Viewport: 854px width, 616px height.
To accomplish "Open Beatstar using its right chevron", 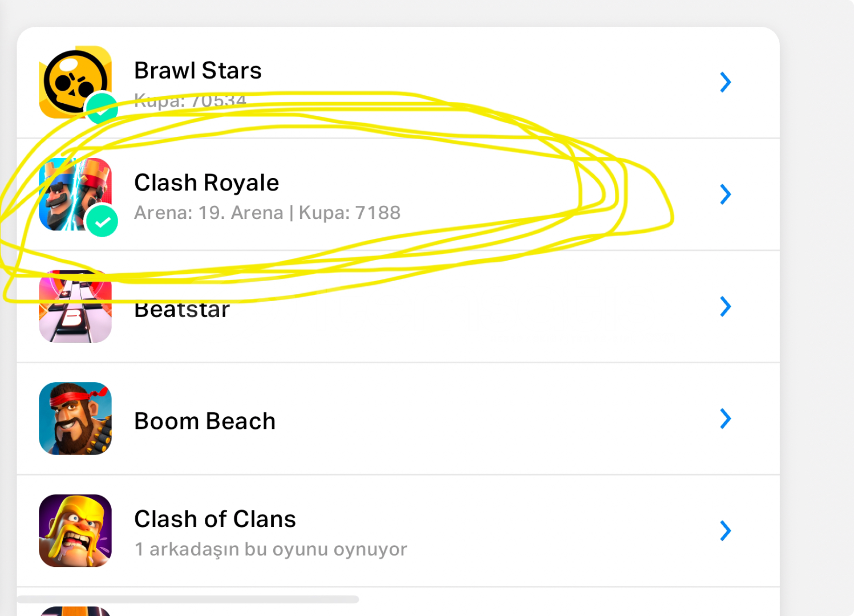I will (725, 306).
